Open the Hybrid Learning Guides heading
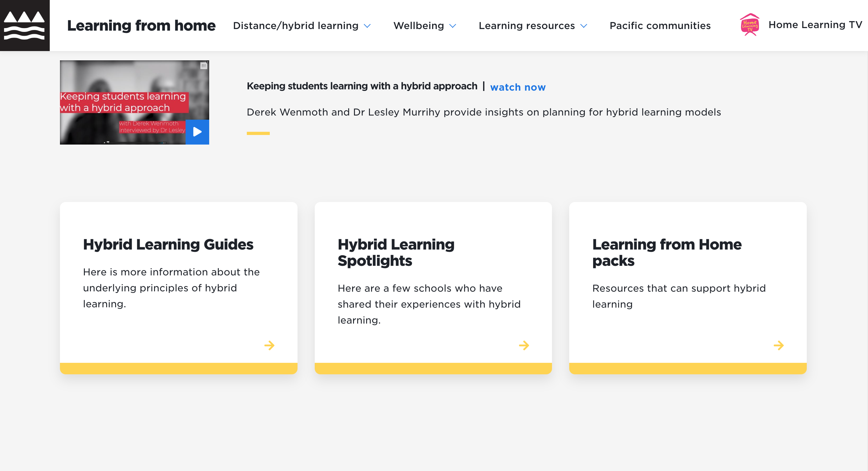 [168, 244]
